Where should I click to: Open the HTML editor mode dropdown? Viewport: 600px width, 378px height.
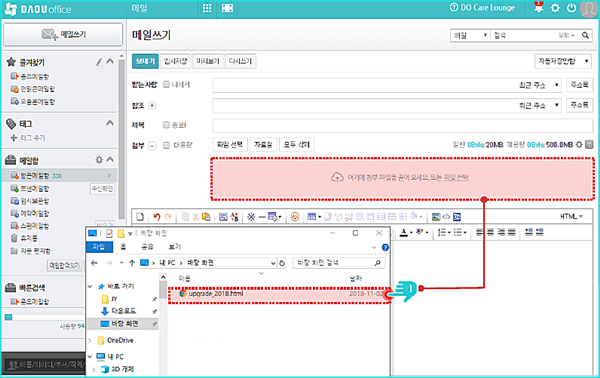click(x=572, y=217)
